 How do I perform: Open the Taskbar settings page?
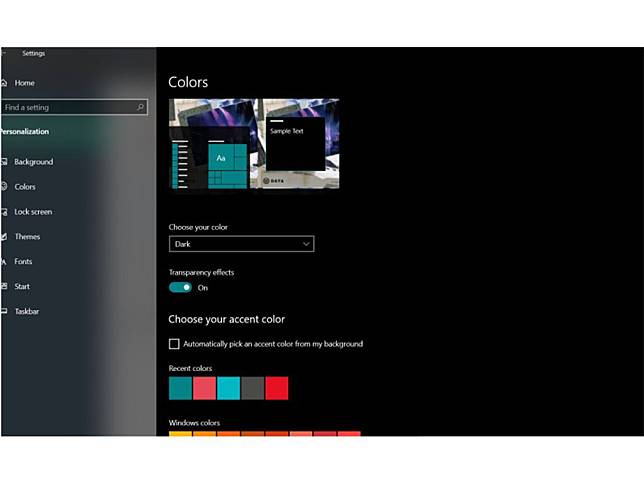[27, 311]
